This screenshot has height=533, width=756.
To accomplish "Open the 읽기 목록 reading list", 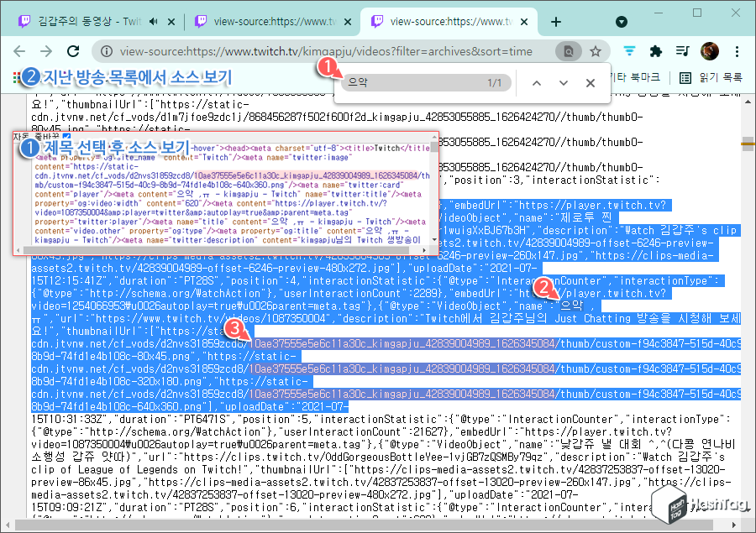I will (x=711, y=77).
